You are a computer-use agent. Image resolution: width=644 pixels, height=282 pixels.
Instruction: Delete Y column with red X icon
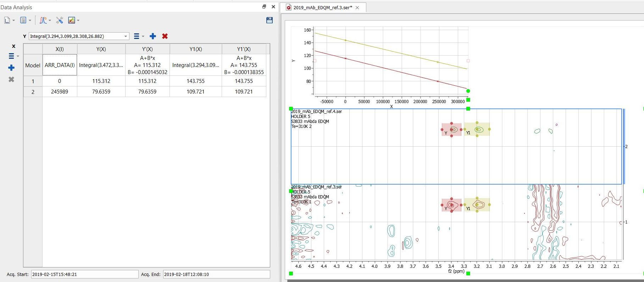(x=165, y=36)
